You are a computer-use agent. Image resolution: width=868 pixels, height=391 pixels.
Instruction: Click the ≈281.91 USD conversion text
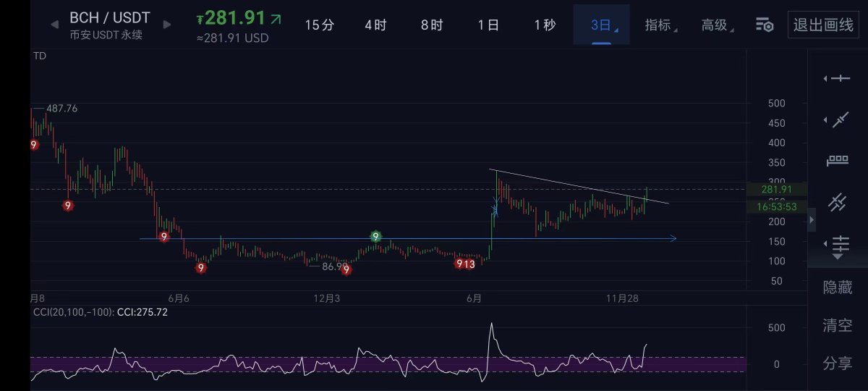[232, 38]
